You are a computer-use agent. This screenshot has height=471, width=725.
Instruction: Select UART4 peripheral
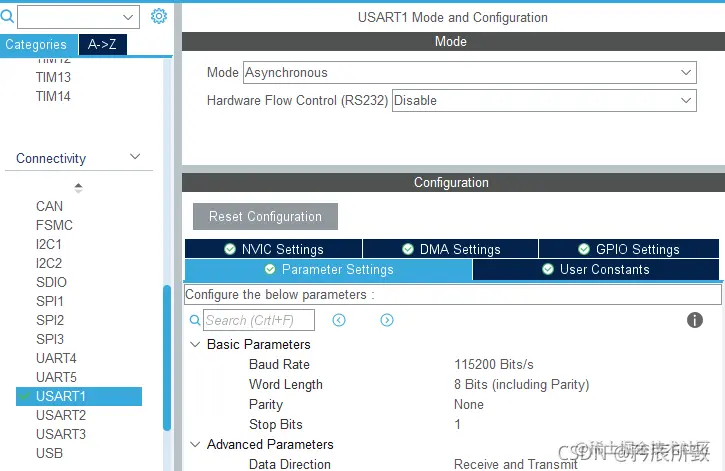point(56,358)
